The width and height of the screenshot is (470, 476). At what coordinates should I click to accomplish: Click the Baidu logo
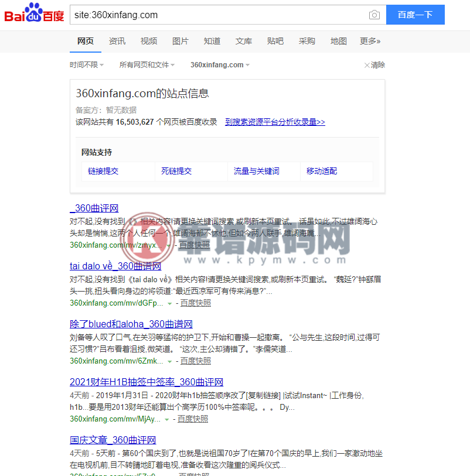click(x=34, y=13)
